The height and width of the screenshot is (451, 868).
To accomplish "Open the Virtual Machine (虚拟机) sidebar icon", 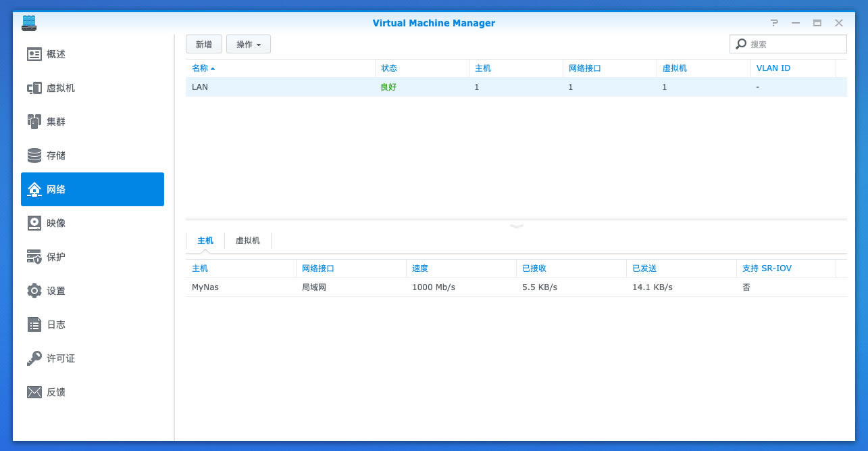I will coord(34,88).
